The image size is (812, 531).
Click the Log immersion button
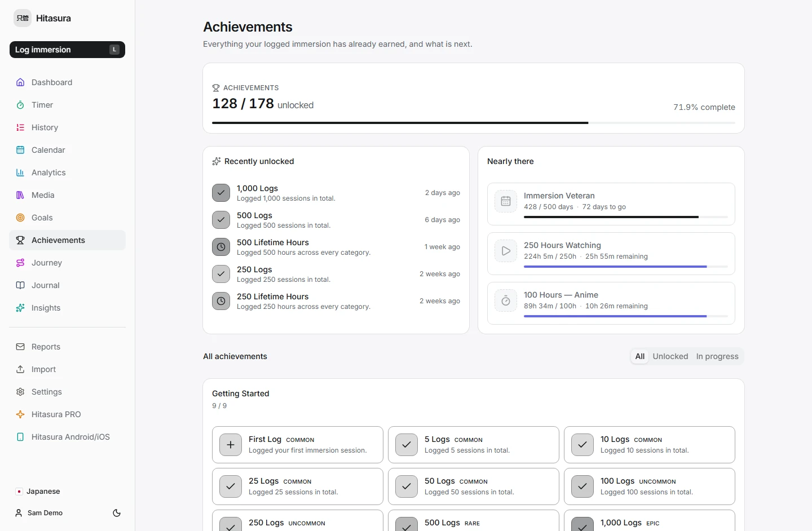tap(67, 50)
